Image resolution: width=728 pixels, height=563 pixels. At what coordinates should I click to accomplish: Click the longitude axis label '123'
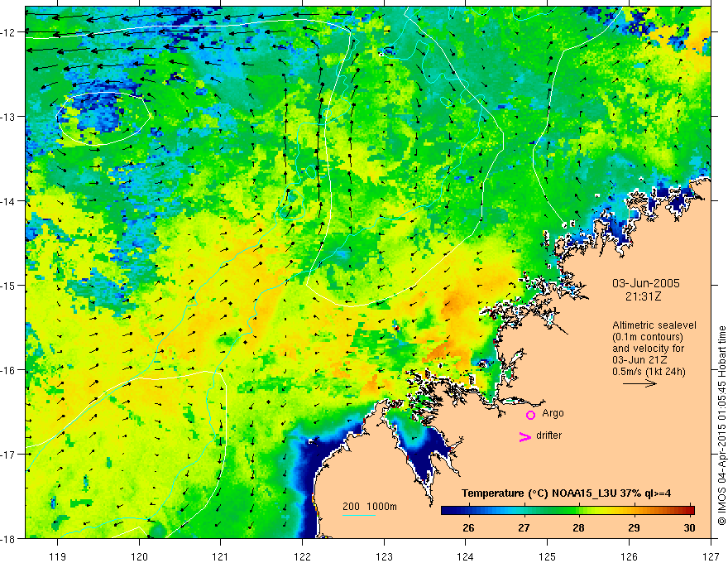385,556
